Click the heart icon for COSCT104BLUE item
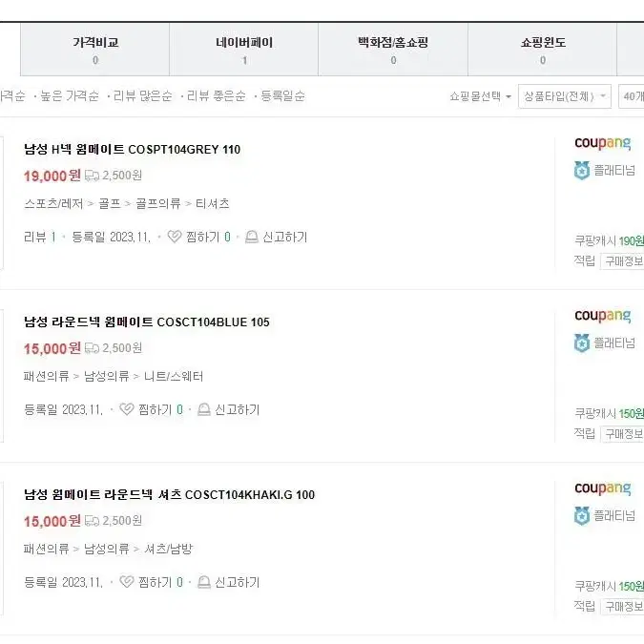The width and height of the screenshot is (644, 644). point(127,409)
